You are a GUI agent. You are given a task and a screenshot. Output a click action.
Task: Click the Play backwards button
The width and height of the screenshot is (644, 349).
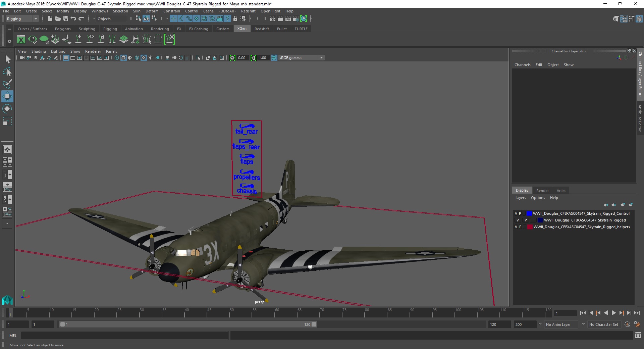606,313
